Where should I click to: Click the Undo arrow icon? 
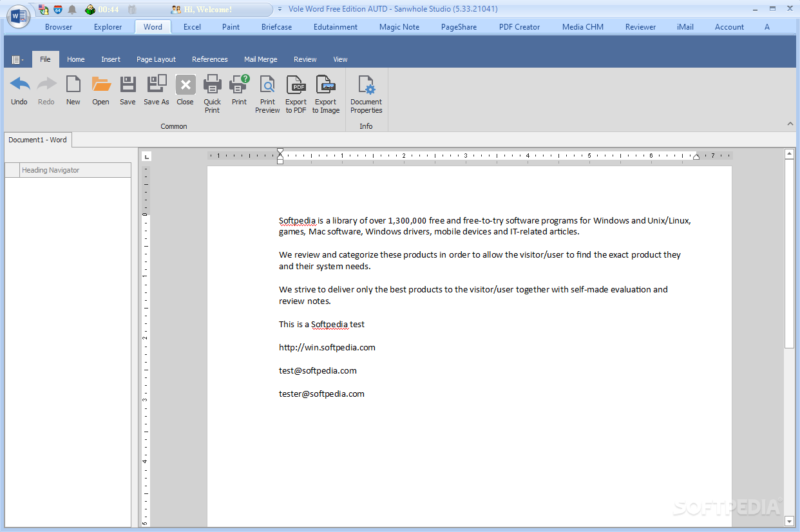(19, 84)
